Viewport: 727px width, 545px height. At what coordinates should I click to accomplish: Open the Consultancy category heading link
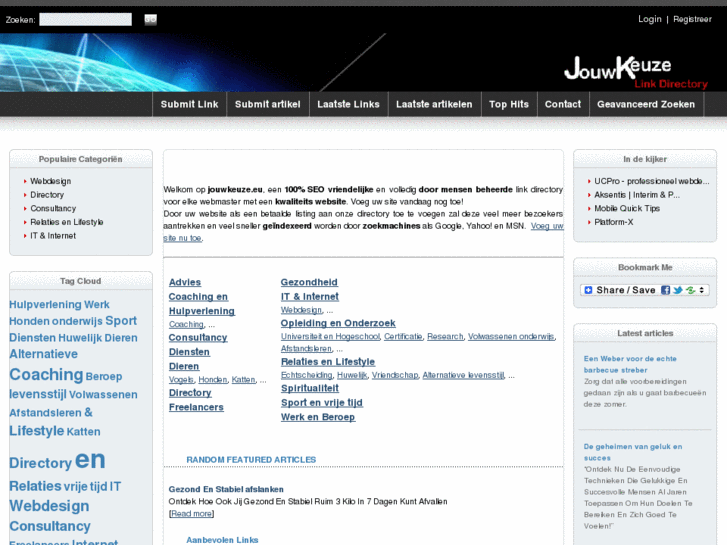coord(198,337)
